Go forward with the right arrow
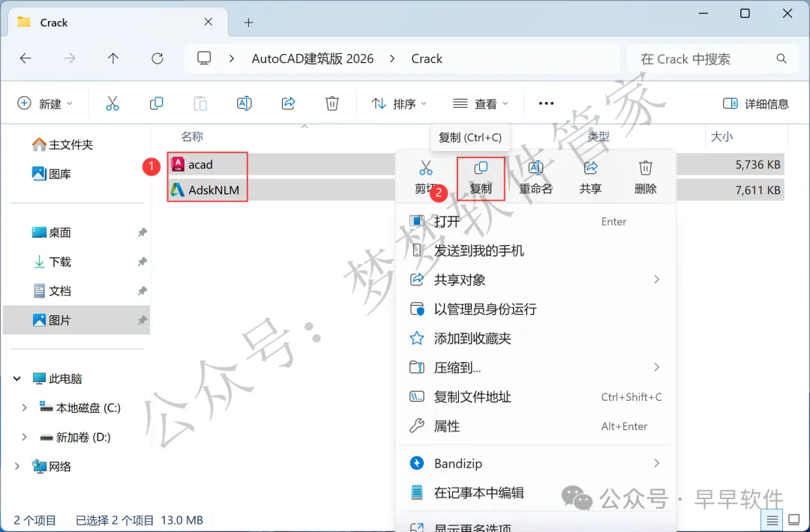 coord(69,58)
